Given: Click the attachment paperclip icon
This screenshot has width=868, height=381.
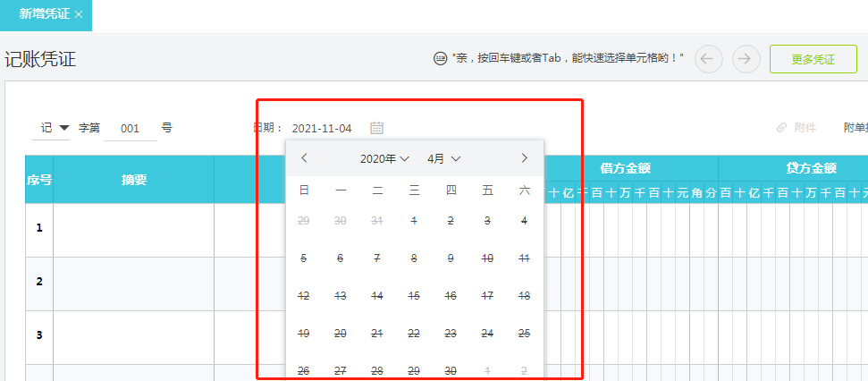Looking at the screenshot, I should pos(781,128).
